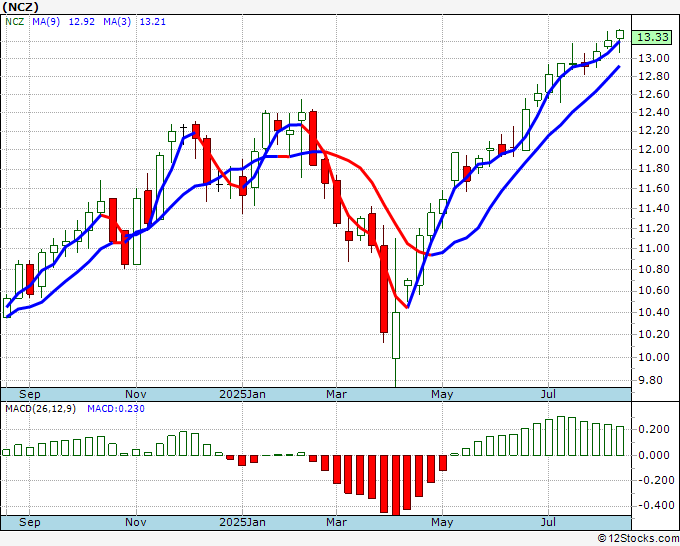
Task: Click the 12Stocks.com copyright link
Action: click(x=638, y=538)
